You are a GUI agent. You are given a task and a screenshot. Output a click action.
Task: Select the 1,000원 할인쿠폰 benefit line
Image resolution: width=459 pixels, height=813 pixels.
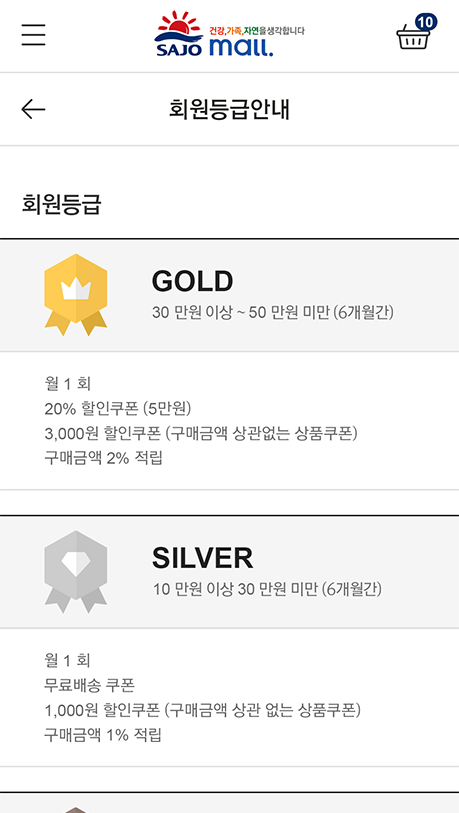coord(202,710)
